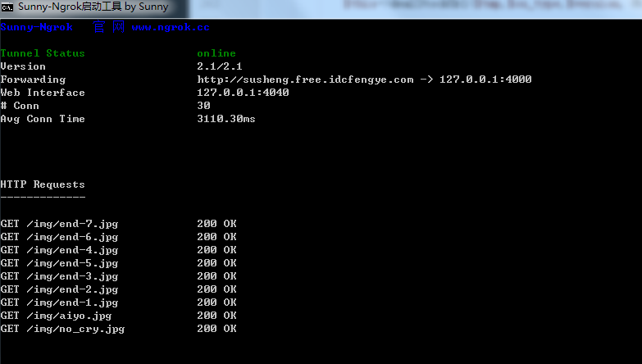Click 200 OK status for end-5.jpg
Viewport: 642px width, 364px height.
coord(216,263)
